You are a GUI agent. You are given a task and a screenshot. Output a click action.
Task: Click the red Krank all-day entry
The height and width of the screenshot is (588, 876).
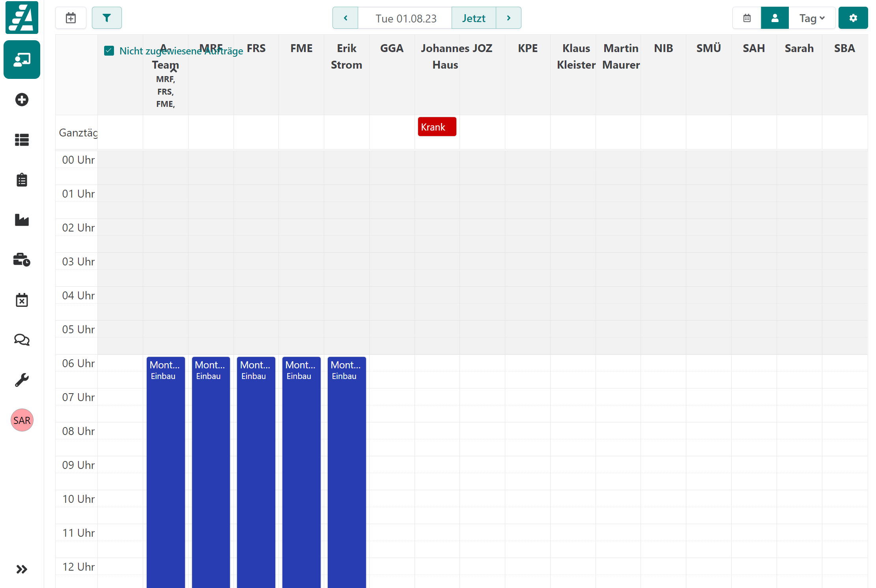coord(437,127)
